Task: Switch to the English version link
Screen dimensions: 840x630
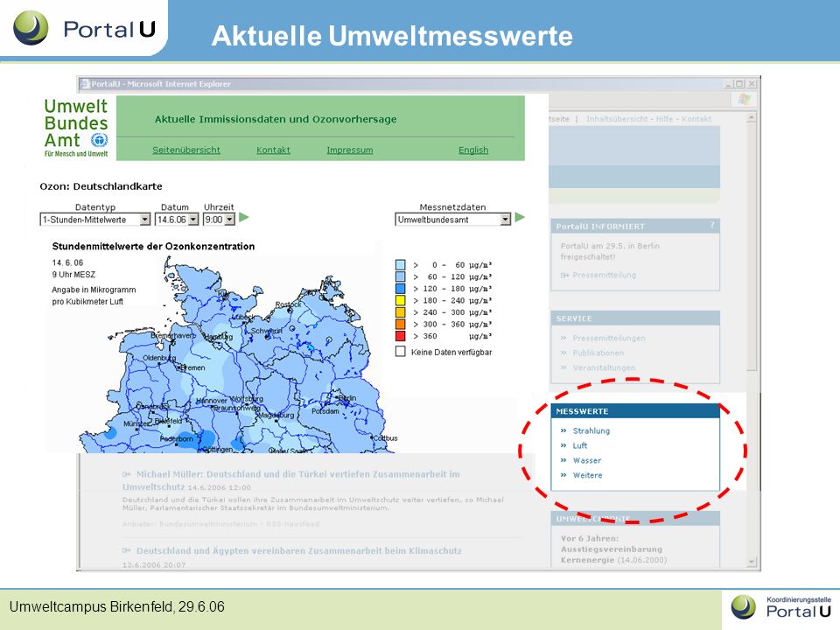Action: click(473, 150)
